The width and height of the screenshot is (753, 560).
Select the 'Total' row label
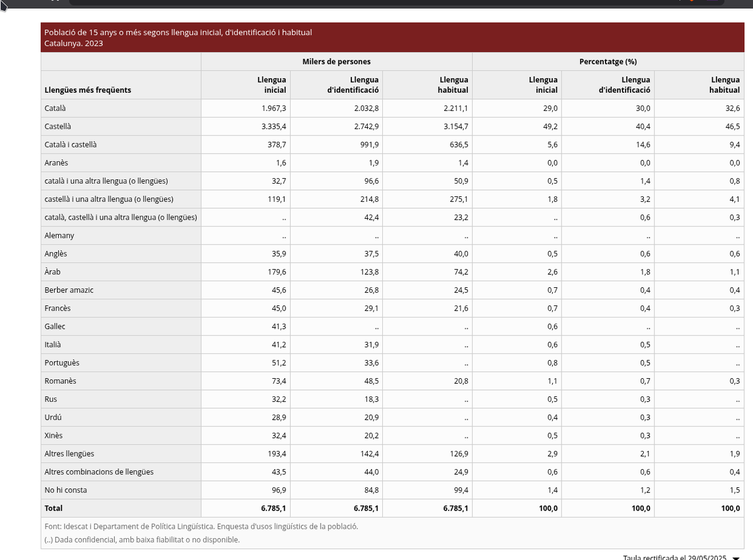pyautogui.click(x=53, y=509)
